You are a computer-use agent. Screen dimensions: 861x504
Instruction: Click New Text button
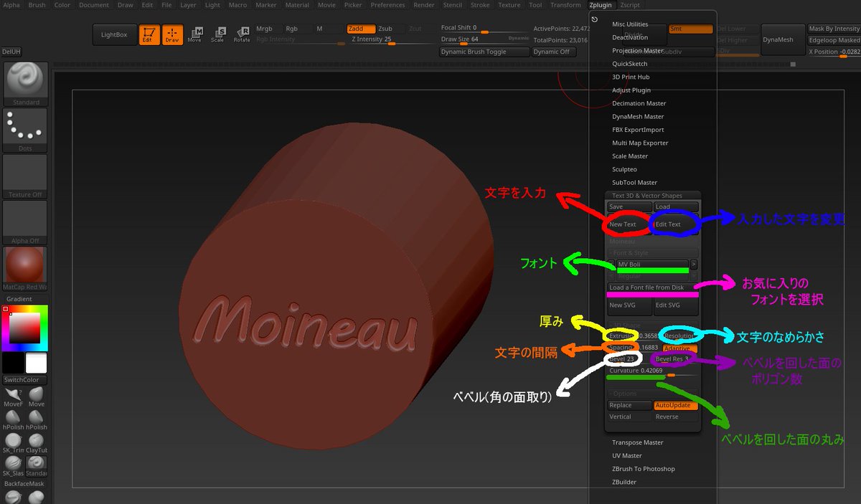tap(629, 224)
